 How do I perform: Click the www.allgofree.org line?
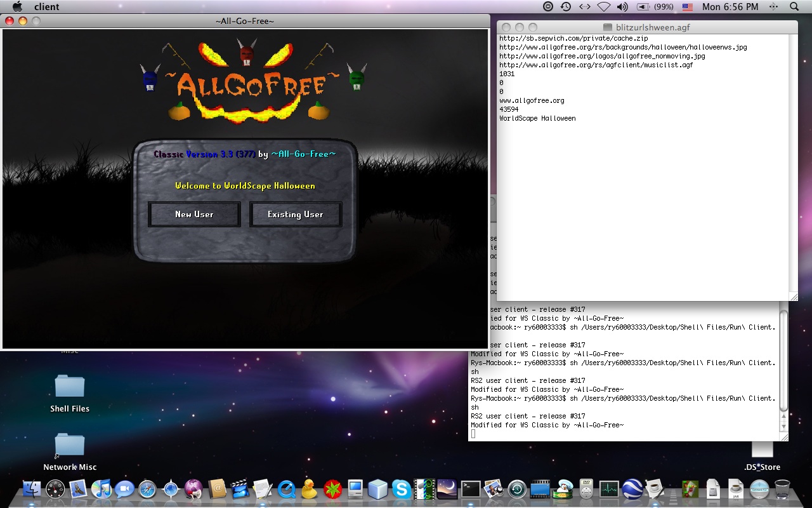tap(532, 100)
